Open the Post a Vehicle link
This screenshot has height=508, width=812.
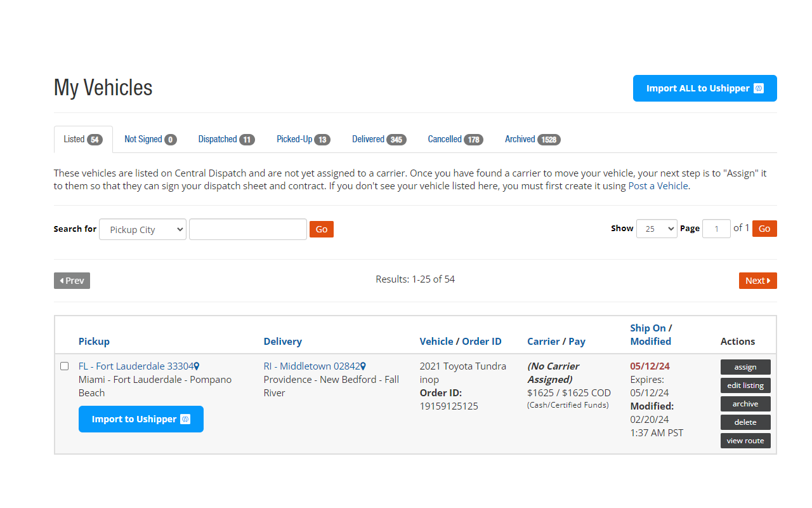(658, 185)
